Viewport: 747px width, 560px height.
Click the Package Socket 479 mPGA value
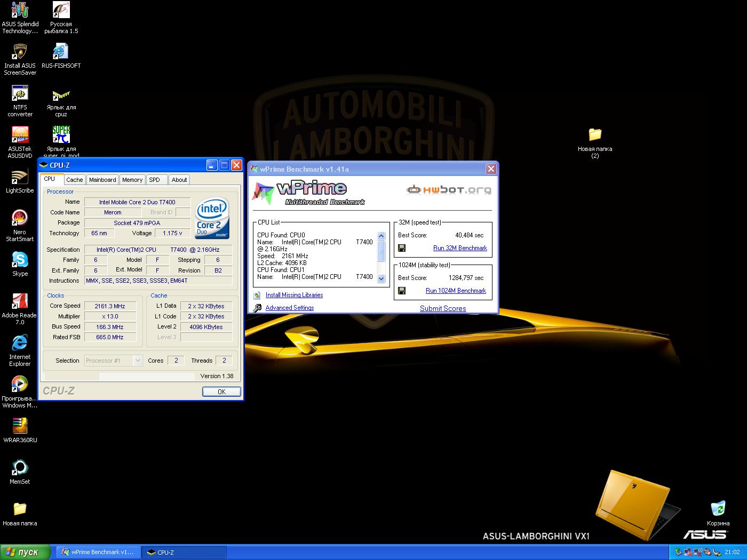click(137, 223)
